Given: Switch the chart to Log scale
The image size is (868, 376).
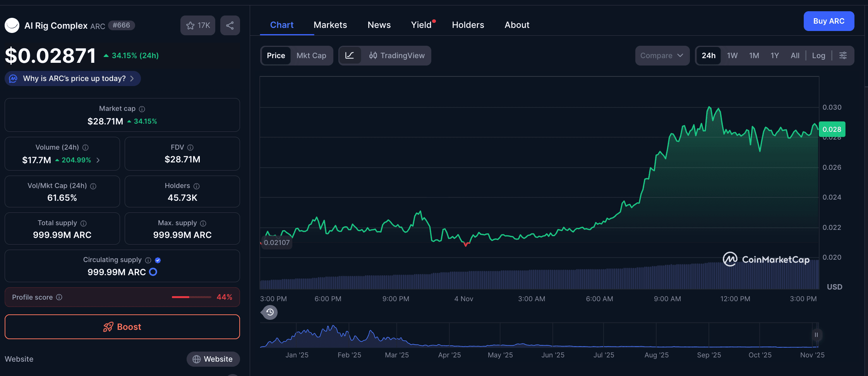Looking at the screenshot, I should (818, 55).
